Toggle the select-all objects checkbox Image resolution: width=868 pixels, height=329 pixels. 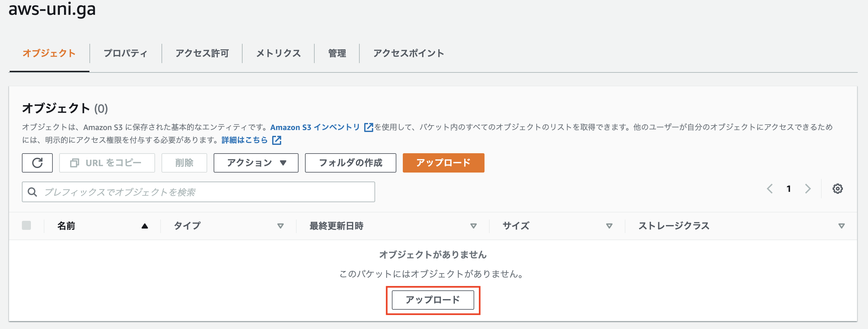tap(27, 225)
